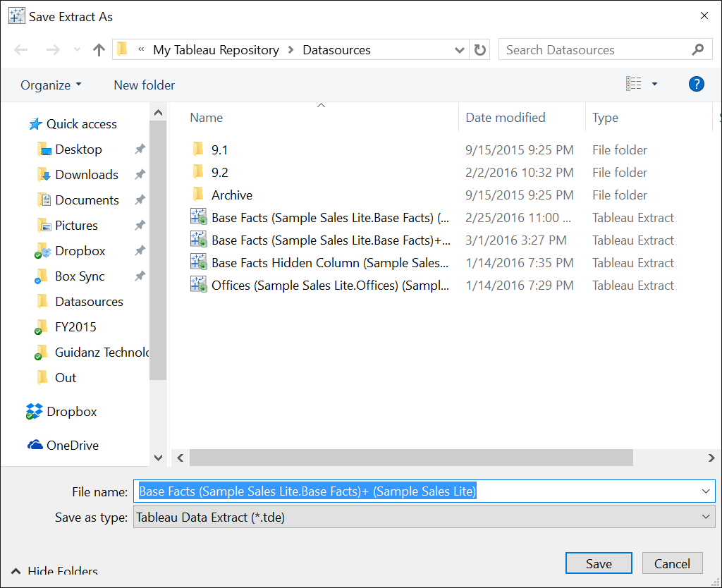Select the OneDrive cloud icon
This screenshot has height=588, width=722.
(35, 445)
